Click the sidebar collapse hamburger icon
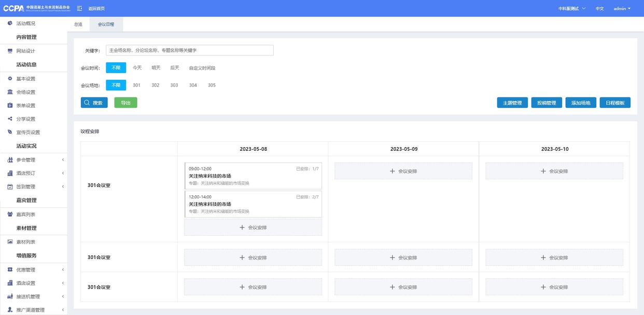The width and height of the screenshot is (644, 315). (x=79, y=8)
